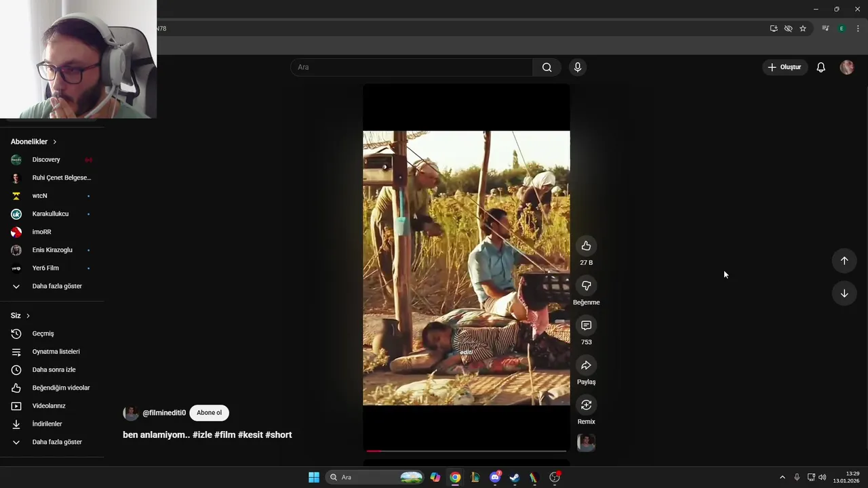Open Chrome three-dot menu
The height and width of the screenshot is (488, 868).
pos(858,28)
